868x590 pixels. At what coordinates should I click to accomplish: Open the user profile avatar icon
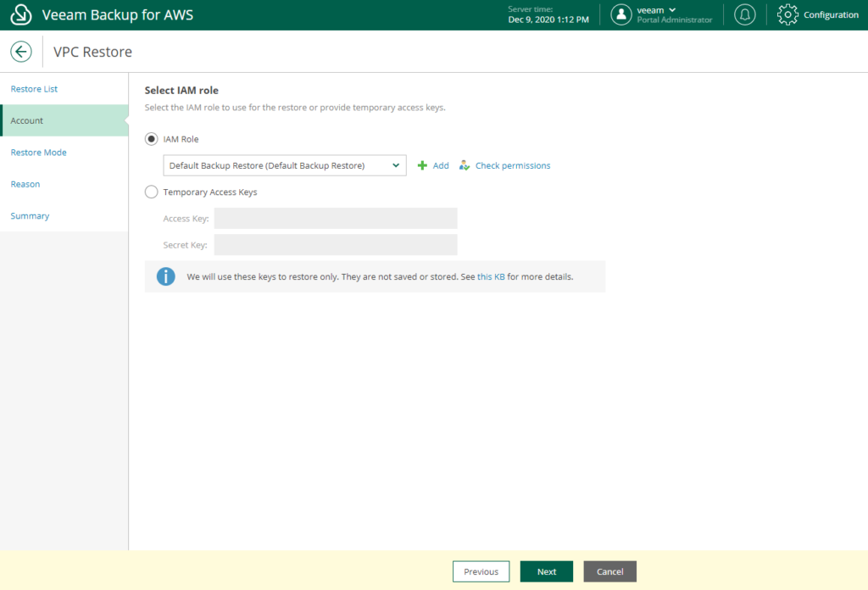pos(621,15)
